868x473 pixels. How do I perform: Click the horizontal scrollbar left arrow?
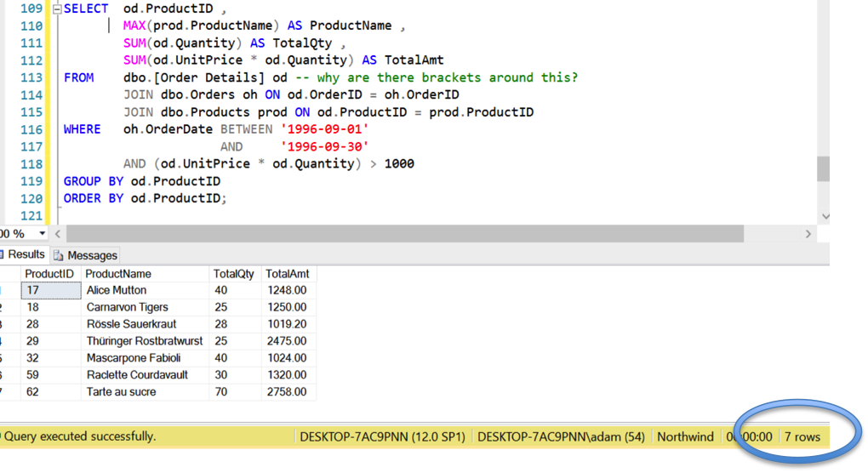pyautogui.click(x=58, y=234)
